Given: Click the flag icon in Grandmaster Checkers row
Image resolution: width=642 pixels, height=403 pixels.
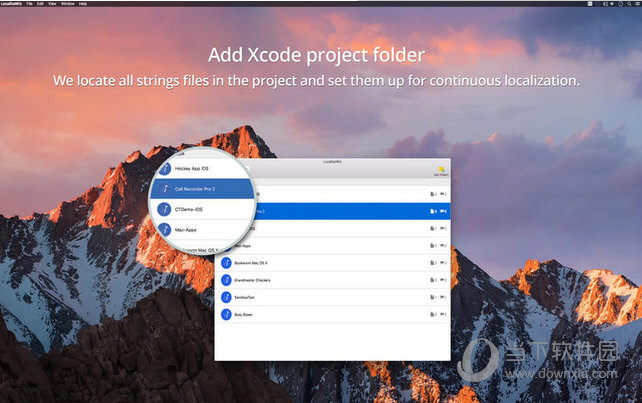Looking at the screenshot, I should (x=442, y=280).
